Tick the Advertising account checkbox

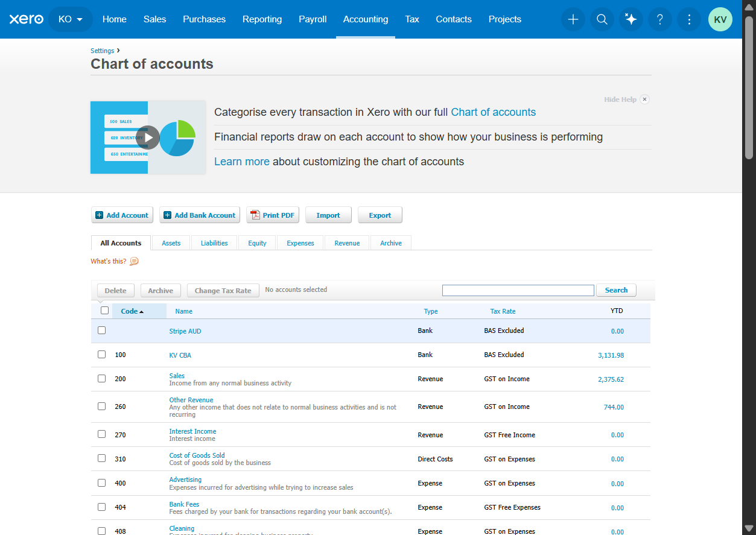click(x=101, y=483)
